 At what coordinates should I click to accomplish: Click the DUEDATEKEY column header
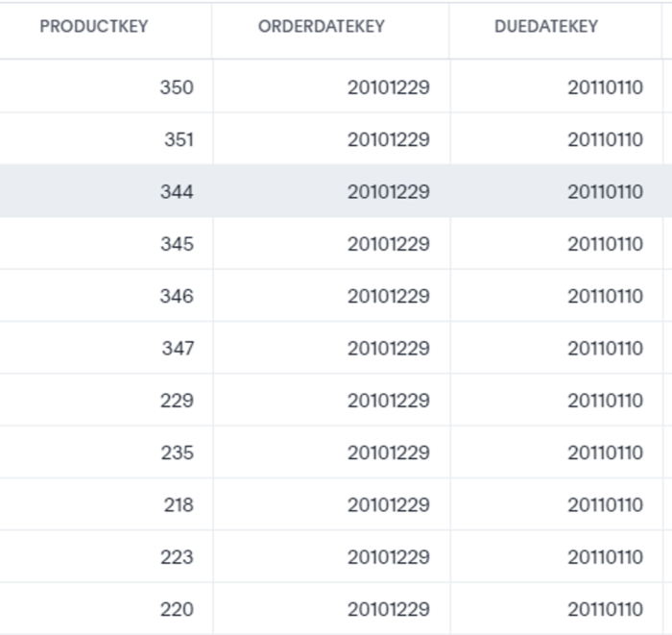(546, 27)
